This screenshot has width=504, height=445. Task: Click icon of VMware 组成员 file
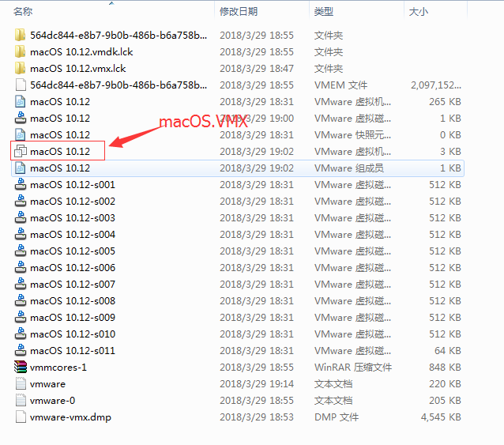pyautogui.click(x=21, y=168)
